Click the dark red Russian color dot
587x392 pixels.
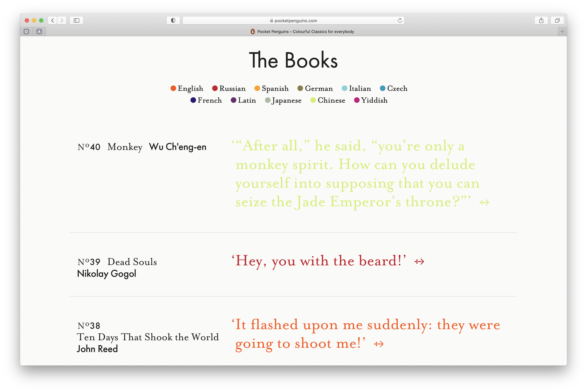tap(215, 88)
